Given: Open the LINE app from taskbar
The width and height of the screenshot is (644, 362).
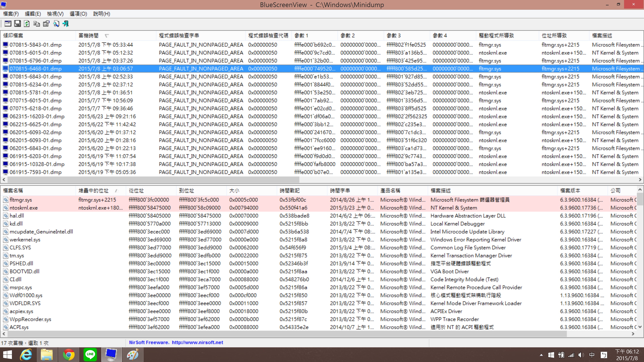Looking at the screenshot, I should [x=90, y=355].
